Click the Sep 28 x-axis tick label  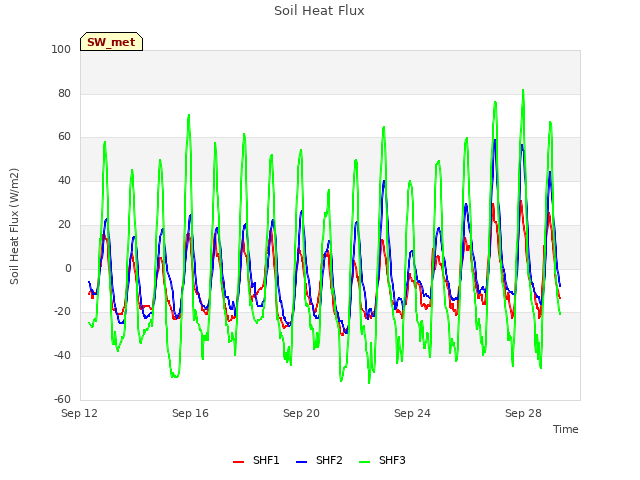click(x=523, y=413)
